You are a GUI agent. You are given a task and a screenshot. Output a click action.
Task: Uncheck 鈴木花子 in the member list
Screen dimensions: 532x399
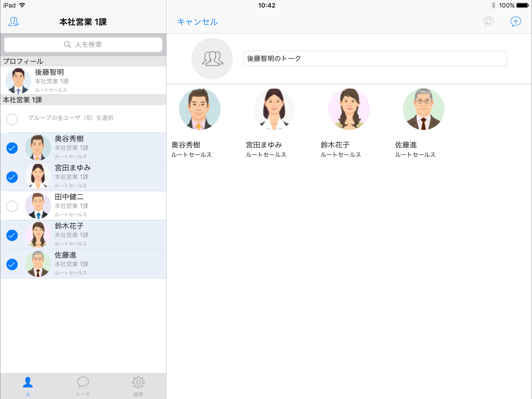(x=12, y=235)
